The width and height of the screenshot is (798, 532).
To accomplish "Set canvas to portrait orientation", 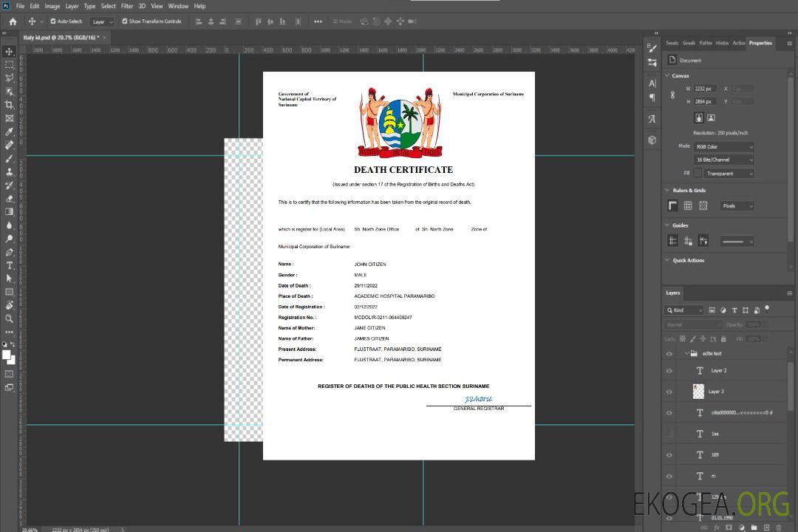I will (699, 117).
